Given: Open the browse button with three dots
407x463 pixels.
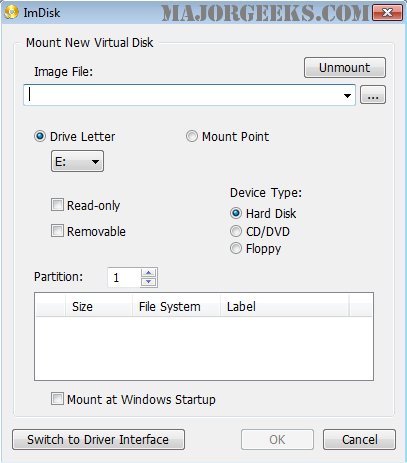Looking at the screenshot, I should tap(373, 95).
